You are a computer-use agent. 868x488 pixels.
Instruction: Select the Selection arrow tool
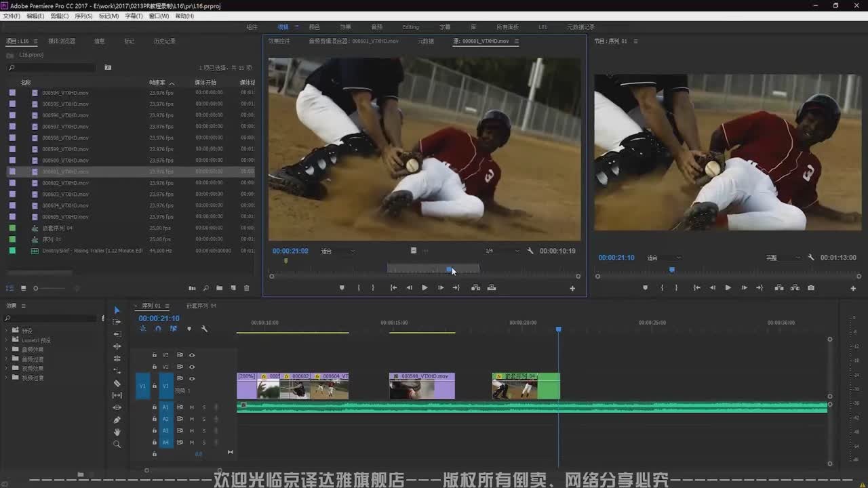pos(117,310)
